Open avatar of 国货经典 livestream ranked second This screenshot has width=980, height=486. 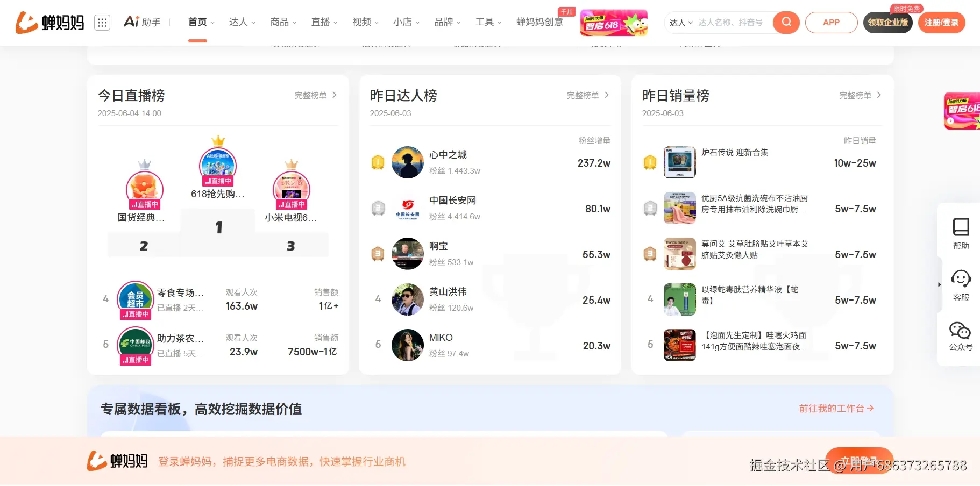[144, 189]
